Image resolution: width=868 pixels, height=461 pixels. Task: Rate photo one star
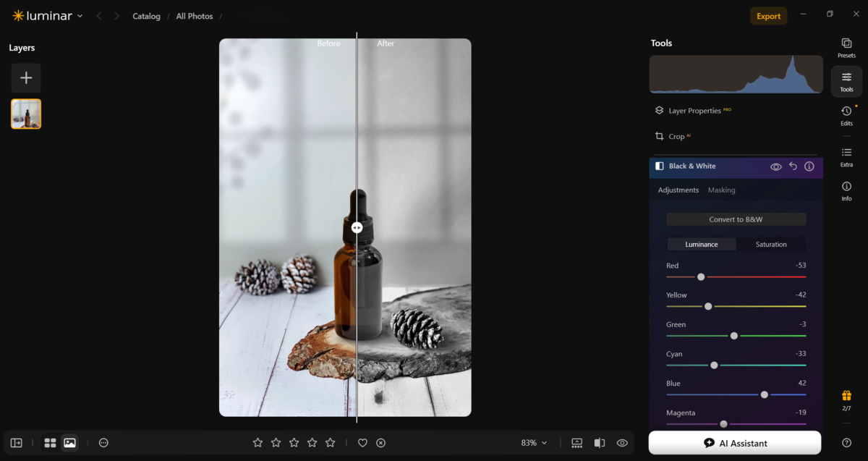258,442
